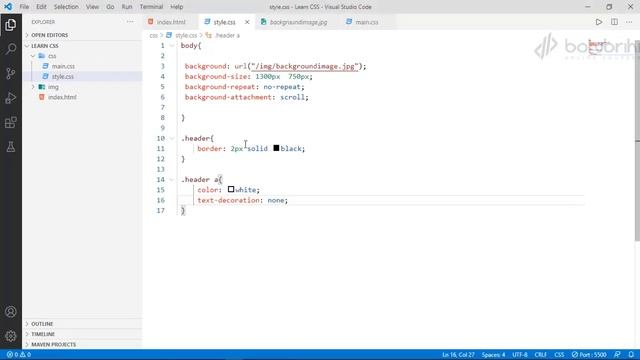Screen dimensions: 640x360
Task: Open the Help menu
Action: click(177, 7)
